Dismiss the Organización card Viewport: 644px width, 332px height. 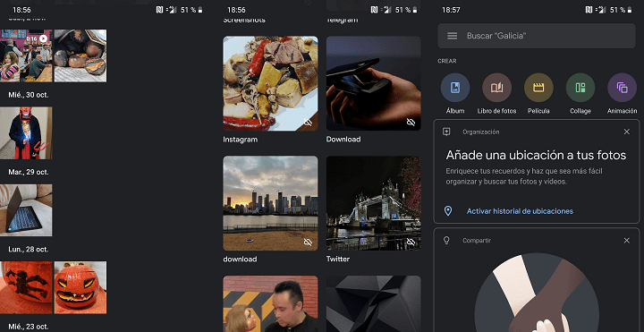tap(626, 132)
